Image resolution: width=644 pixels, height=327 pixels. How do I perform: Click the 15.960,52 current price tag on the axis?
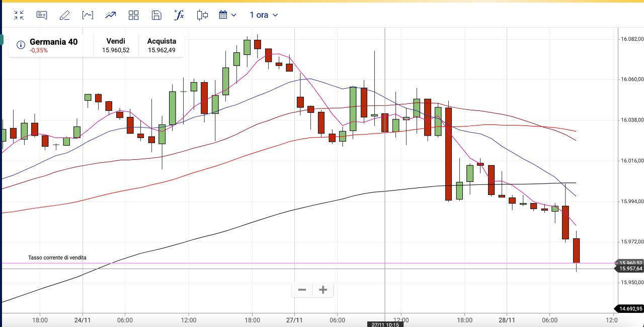pyautogui.click(x=629, y=263)
